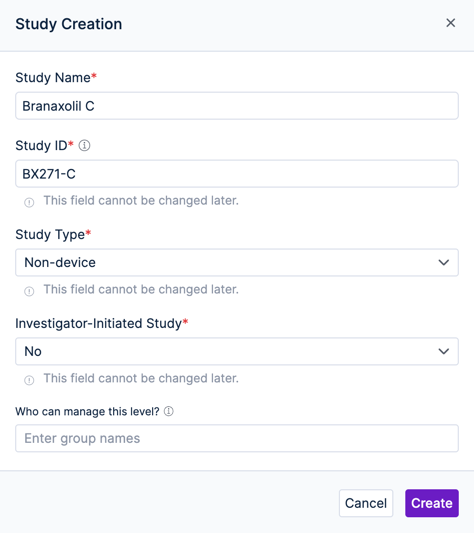Close the Study Creation dialog
Image resolution: width=474 pixels, height=533 pixels.
point(451,23)
